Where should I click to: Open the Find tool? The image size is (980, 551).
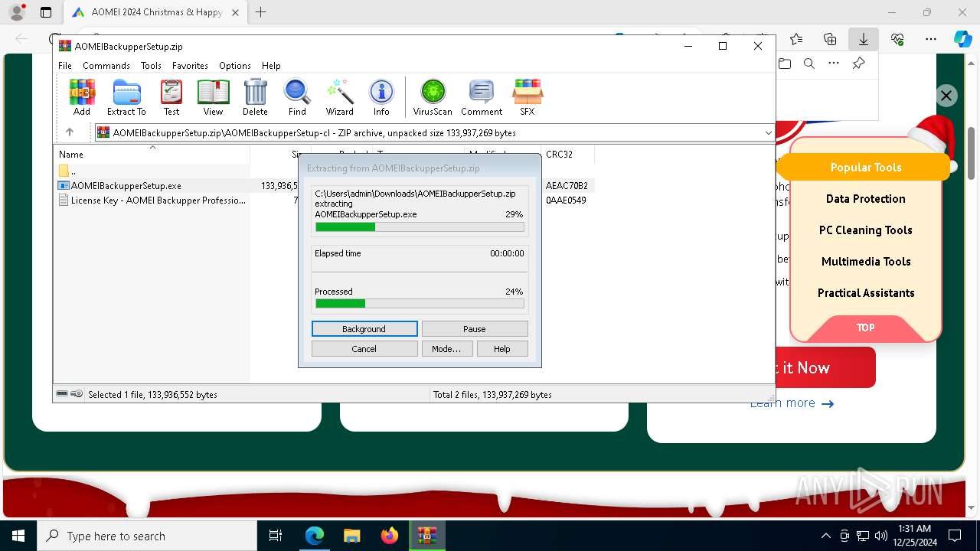(297, 97)
